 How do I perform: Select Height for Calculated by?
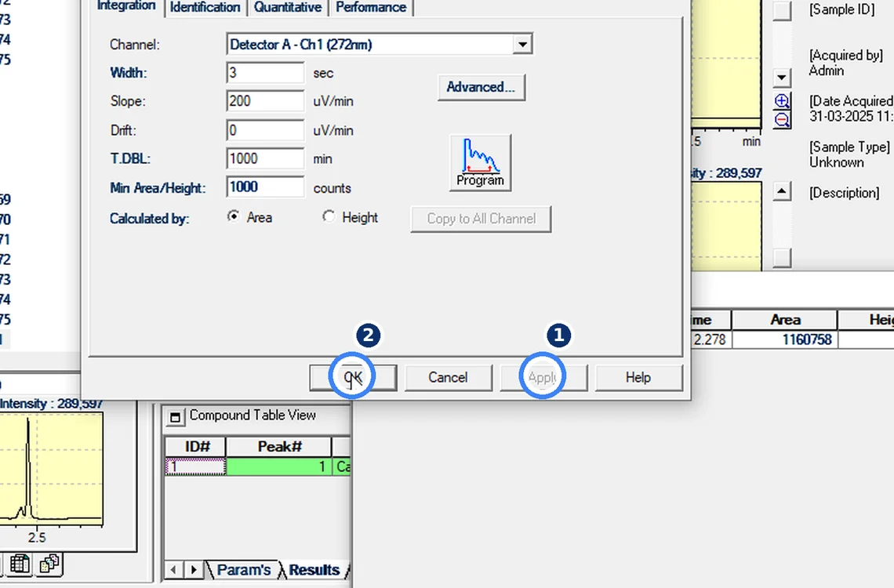point(329,216)
